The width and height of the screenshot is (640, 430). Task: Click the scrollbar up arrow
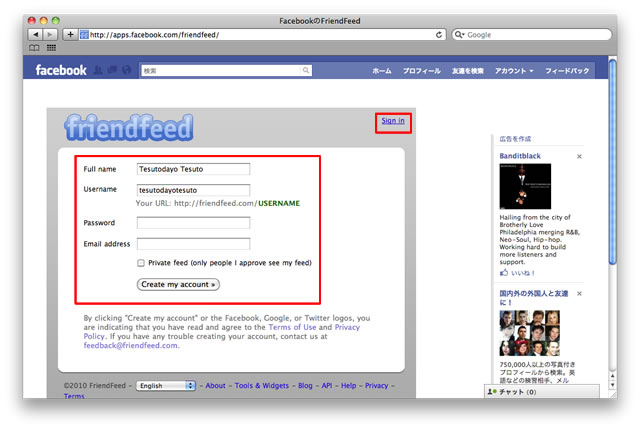613,376
